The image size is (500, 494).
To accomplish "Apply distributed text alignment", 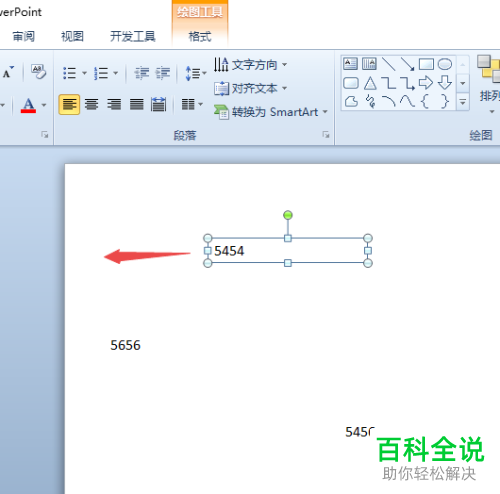I will tap(159, 105).
